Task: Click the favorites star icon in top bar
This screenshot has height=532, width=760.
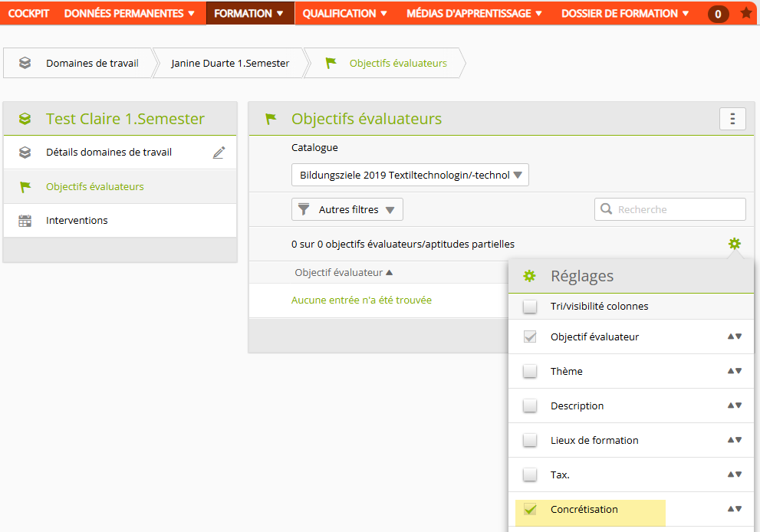Action: click(x=746, y=13)
